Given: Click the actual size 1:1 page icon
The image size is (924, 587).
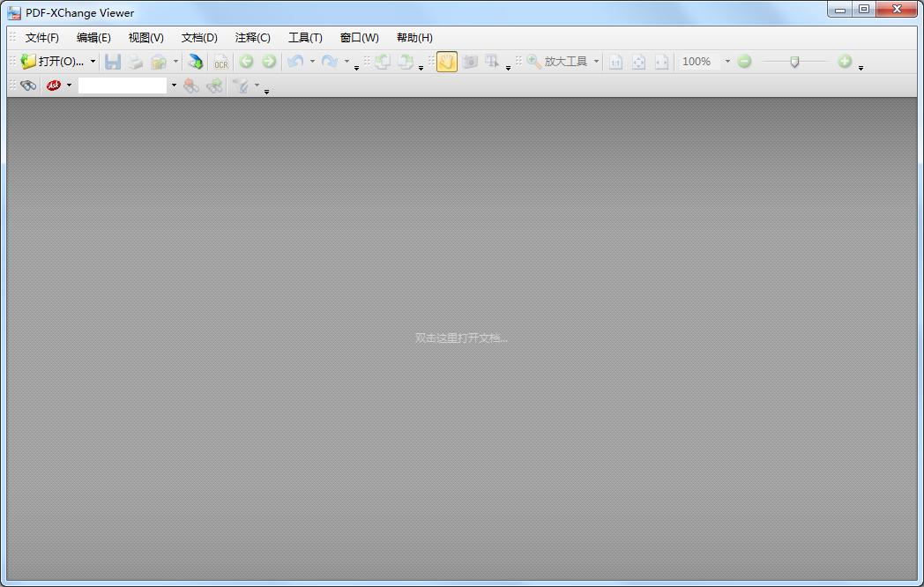Looking at the screenshot, I should click(x=615, y=62).
